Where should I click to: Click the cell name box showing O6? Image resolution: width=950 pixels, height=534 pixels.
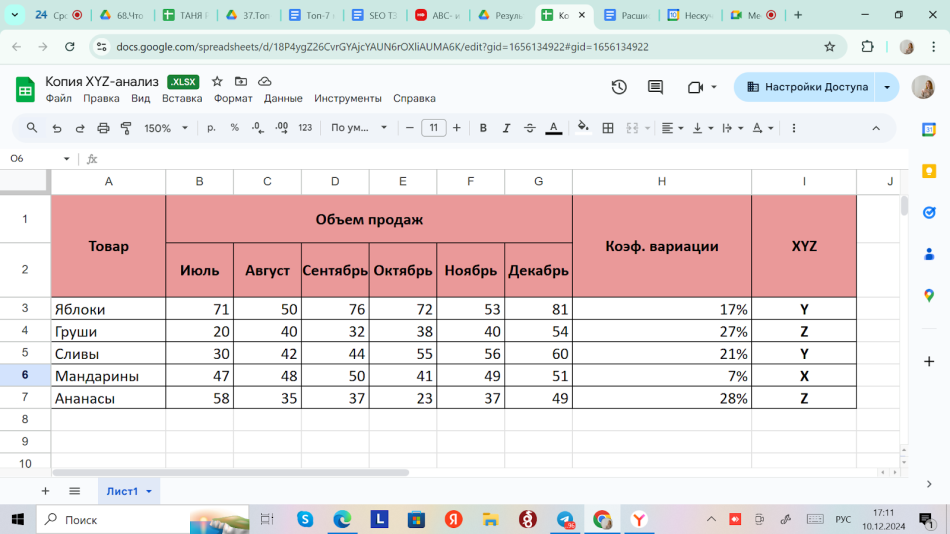click(34, 158)
